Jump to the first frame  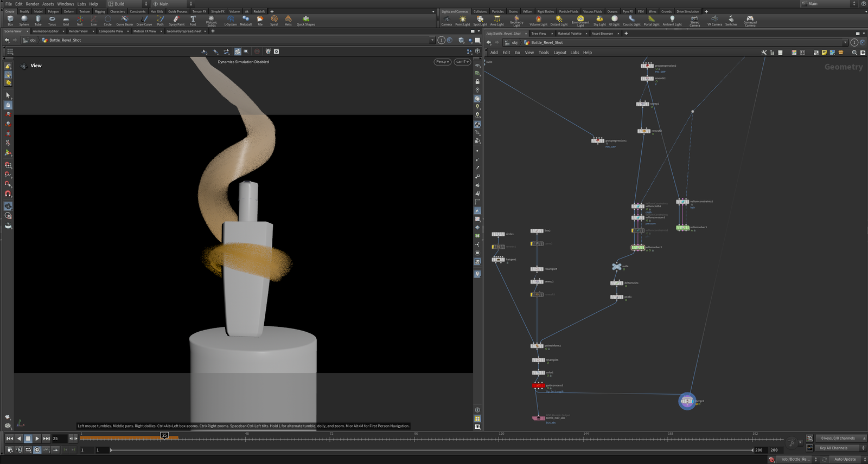(x=10, y=439)
